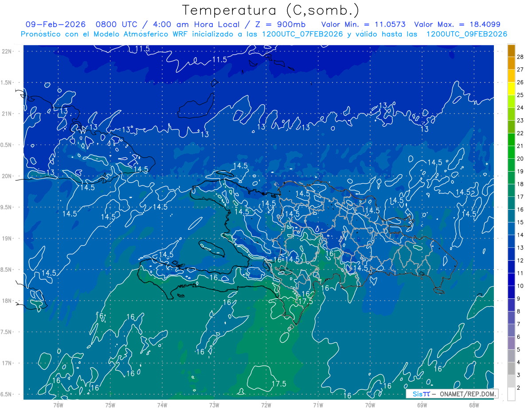The height and width of the screenshot is (411, 532).
Task: Click the 'Valor Min. = 11.0573' text
Action: (x=363, y=25)
